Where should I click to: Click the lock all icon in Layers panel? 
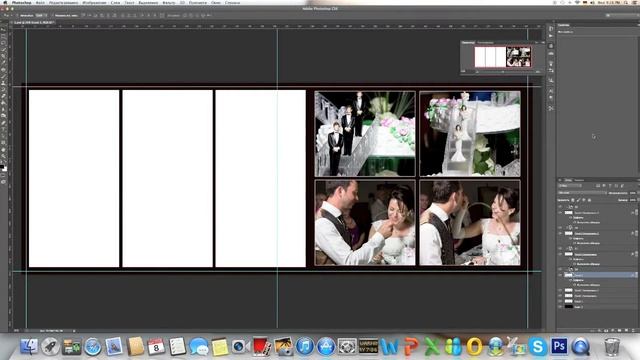point(589,200)
